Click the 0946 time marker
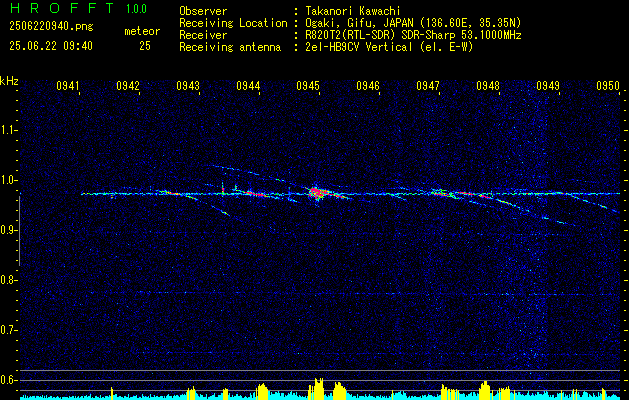Viewport: 629px width, 400px height. coord(368,86)
